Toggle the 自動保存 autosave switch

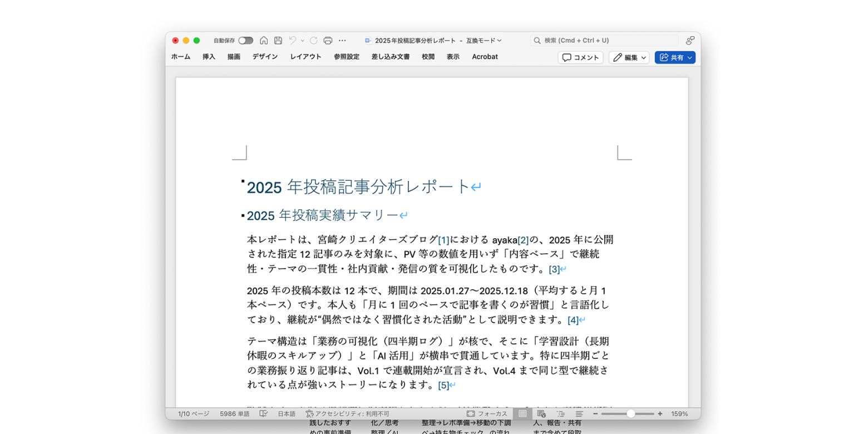245,41
